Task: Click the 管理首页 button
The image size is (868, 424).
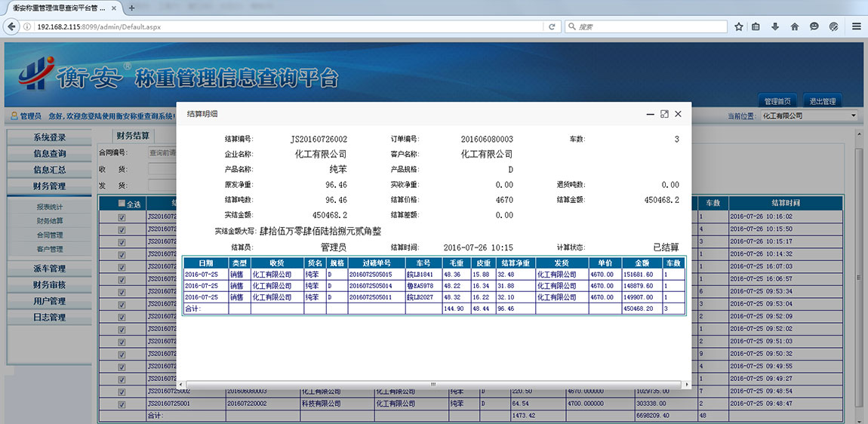Action: click(x=777, y=101)
